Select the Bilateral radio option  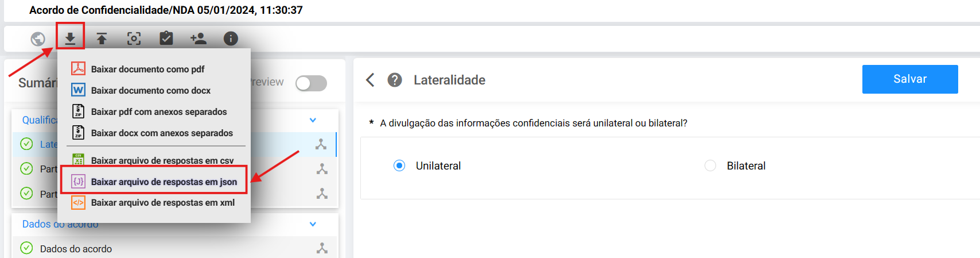pos(710,165)
